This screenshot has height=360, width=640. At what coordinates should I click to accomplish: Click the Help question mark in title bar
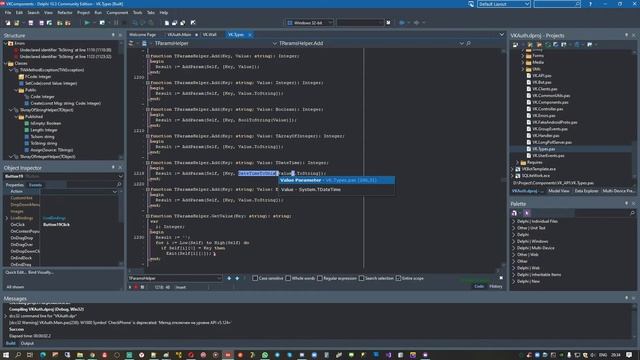[590, 4]
